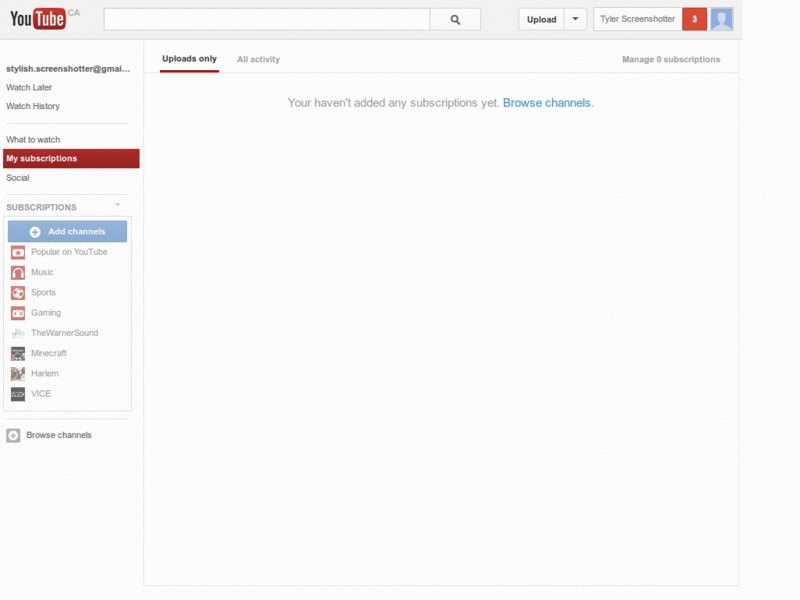Open your profile avatar image
Viewport: 800px width, 600px height.
click(721, 18)
